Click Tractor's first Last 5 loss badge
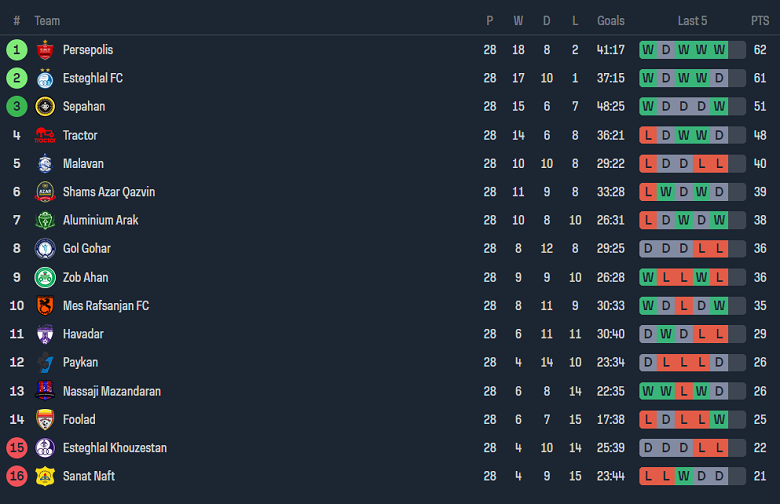The width and height of the screenshot is (780, 504). click(x=648, y=135)
